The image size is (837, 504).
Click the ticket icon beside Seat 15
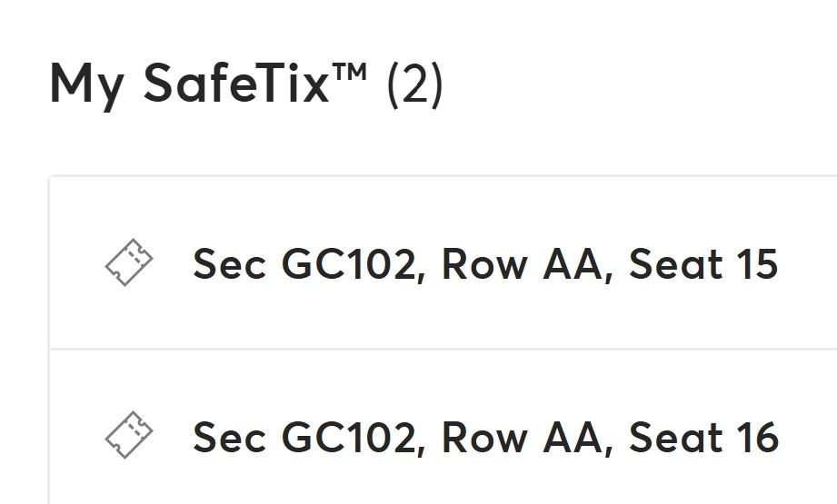click(x=129, y=263)
